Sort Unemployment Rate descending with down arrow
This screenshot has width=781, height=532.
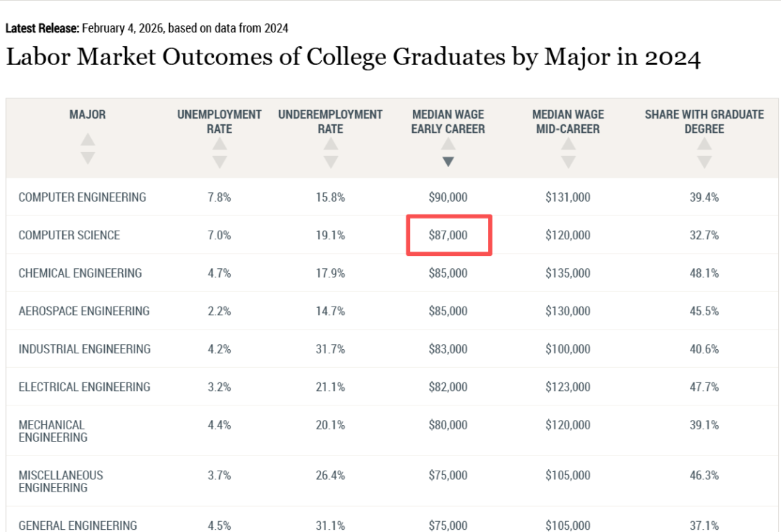coord(220,162)
